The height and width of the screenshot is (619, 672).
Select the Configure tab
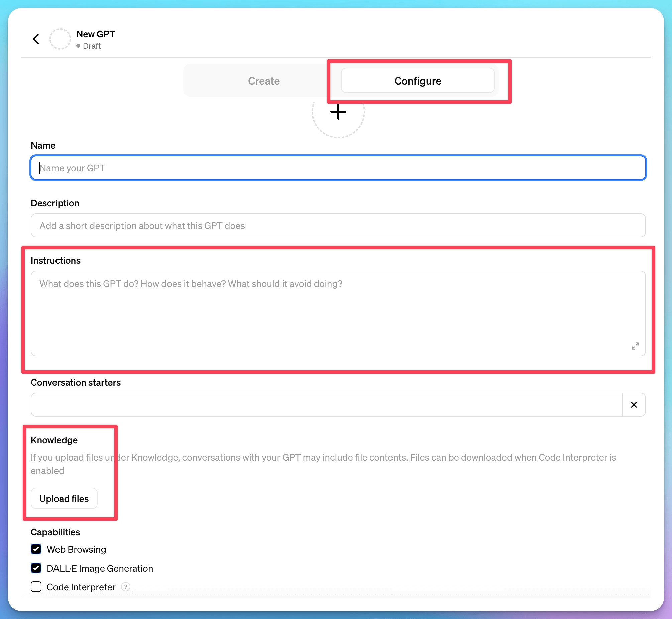(x=417, y=81)
